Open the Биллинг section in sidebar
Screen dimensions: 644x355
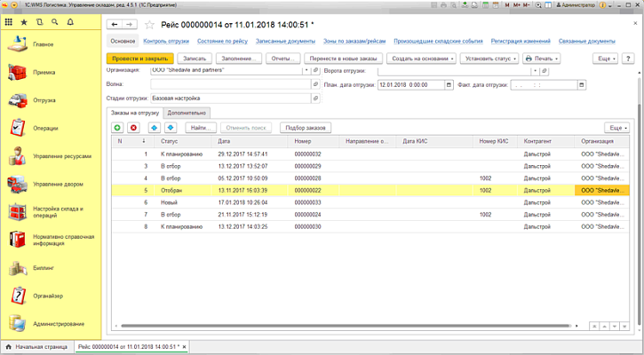pos(44,267)
